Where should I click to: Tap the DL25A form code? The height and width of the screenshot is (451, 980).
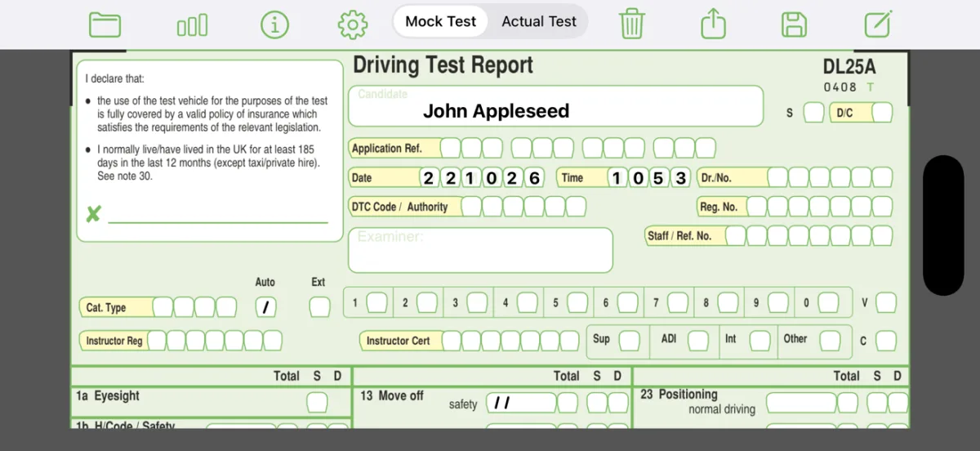pyautogui.click(x=849, y=68)
